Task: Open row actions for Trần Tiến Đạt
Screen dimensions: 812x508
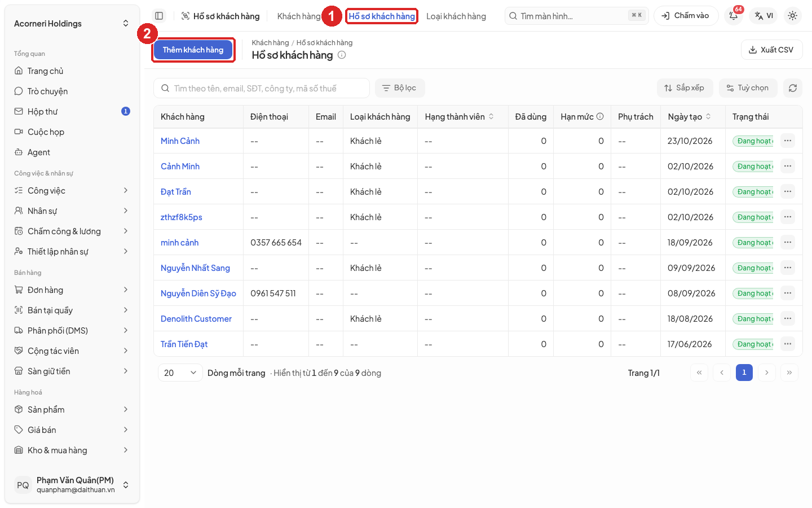Action: click(788, 344)
